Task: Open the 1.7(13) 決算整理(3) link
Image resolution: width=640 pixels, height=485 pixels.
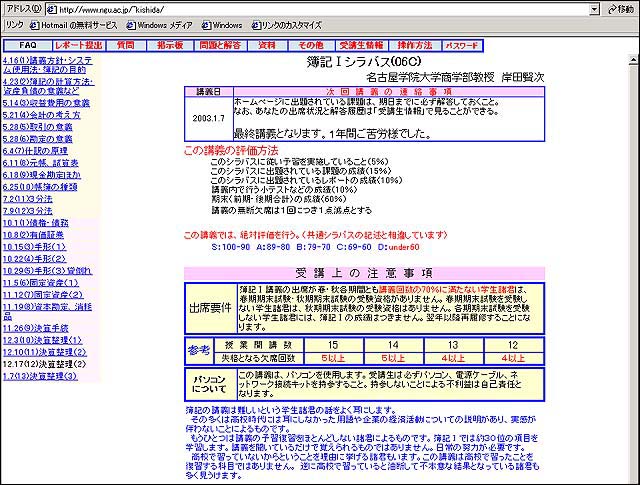Action: click(x=40, y=376)
